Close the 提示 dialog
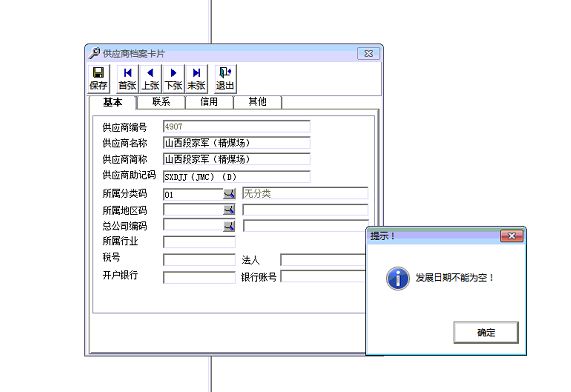 [x=512, y=236]
